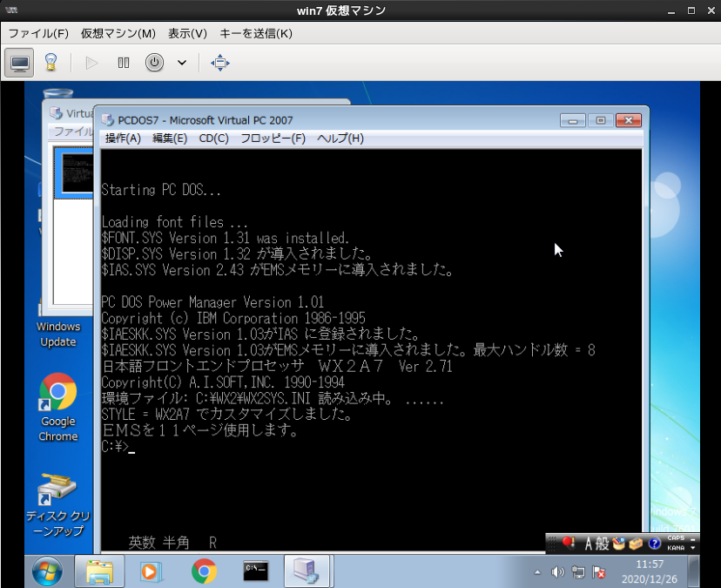Open the ヘルプ(H) menu in Virtual PC
The height and width of the screenshot is (588, 721).
340,139
